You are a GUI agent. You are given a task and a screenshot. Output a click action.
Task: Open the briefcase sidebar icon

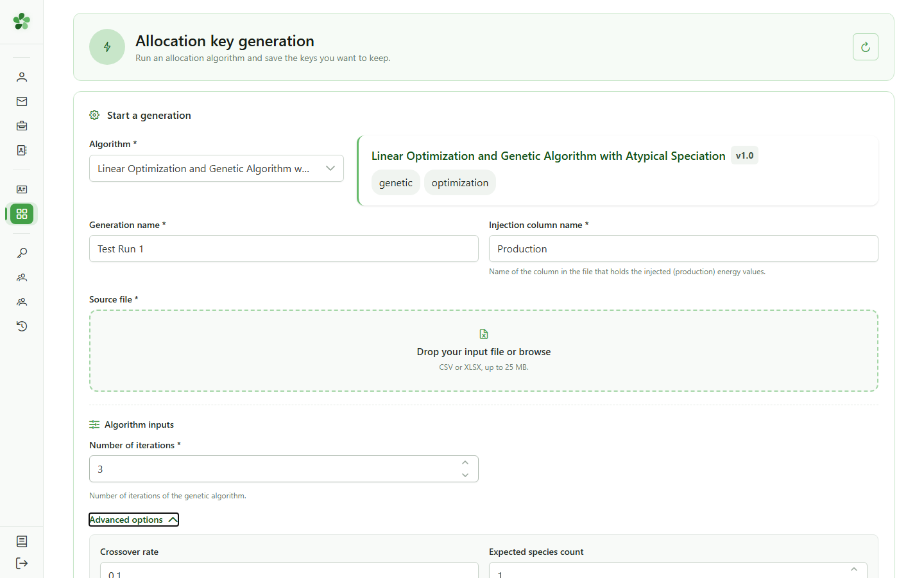pyautogui.click(x=22, y=126)
